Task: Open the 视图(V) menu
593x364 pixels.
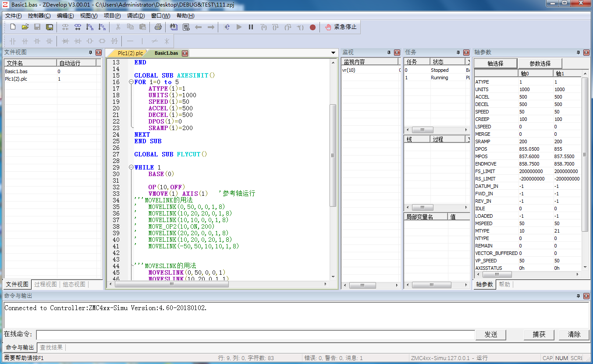Action: [89, 16]
